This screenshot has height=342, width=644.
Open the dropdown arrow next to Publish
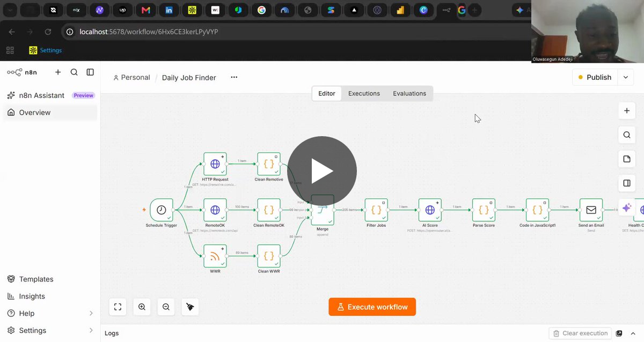[x=626, y=77]
